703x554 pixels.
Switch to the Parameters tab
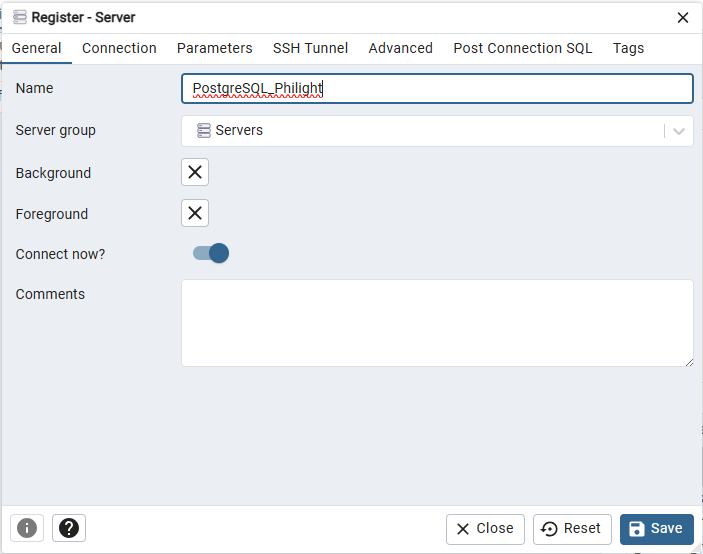214,48
